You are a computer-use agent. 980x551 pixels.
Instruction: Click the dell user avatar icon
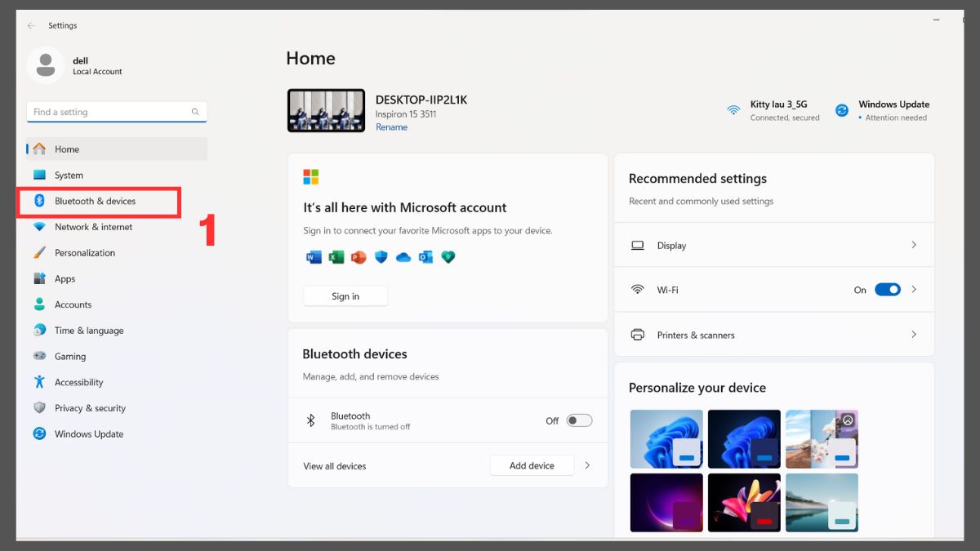tap(46, 65)
